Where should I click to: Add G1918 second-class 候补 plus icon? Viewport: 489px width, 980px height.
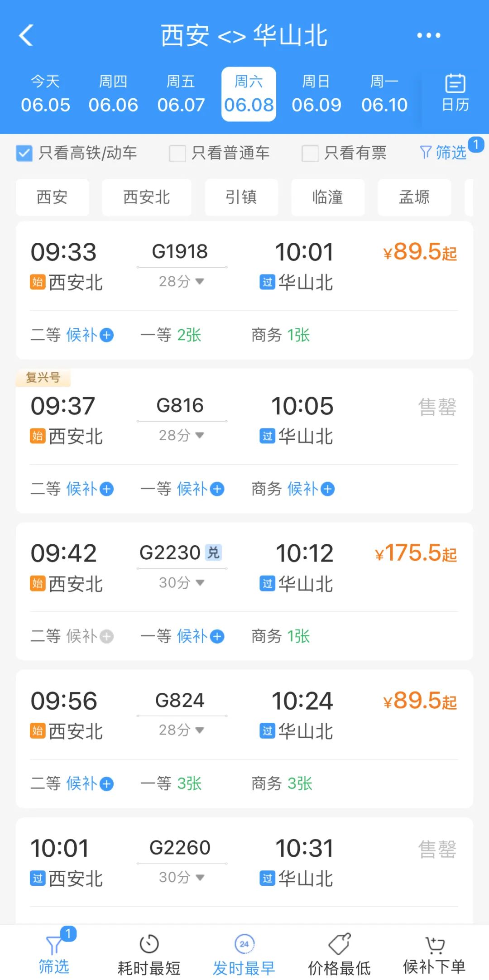click(107, 336)
